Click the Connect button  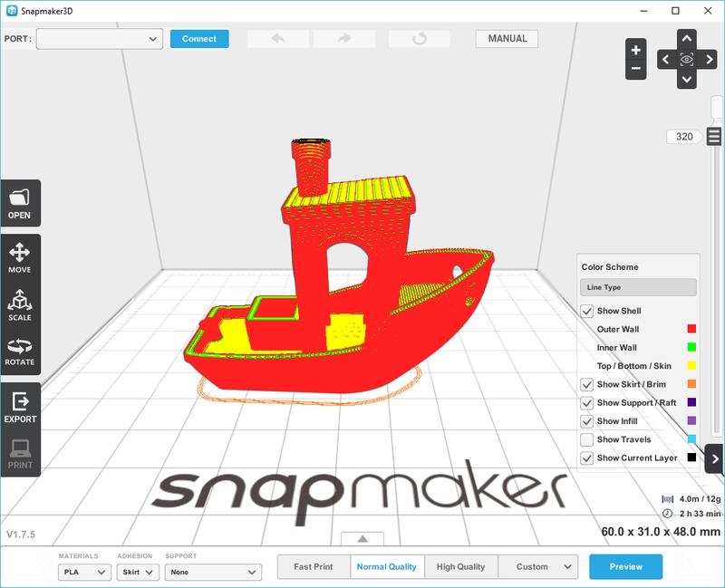click(199, 39)
